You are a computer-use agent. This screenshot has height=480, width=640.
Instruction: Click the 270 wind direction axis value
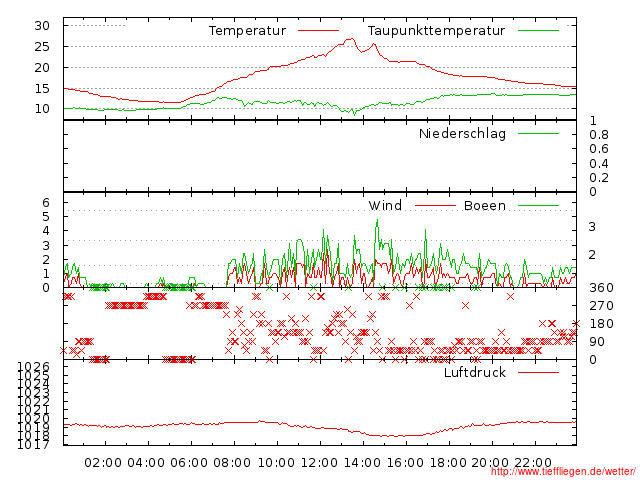pos(601,306)
